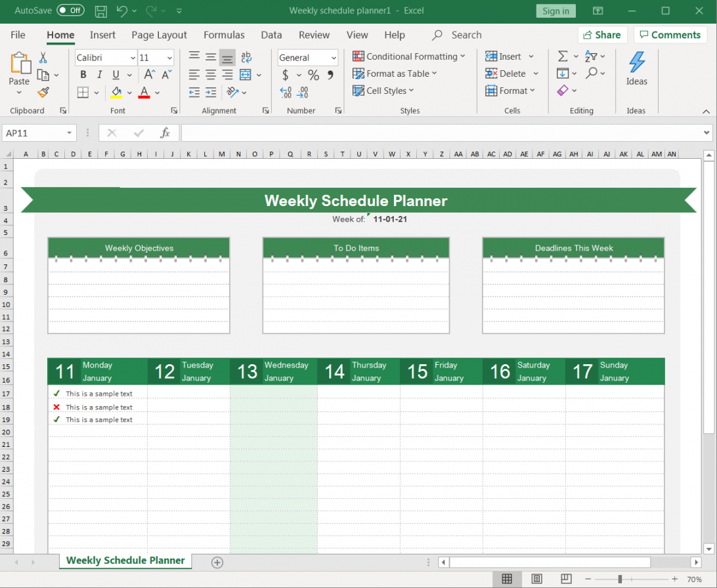
Task: Click the Save icon in title bar
Action: tap(101, 11)
